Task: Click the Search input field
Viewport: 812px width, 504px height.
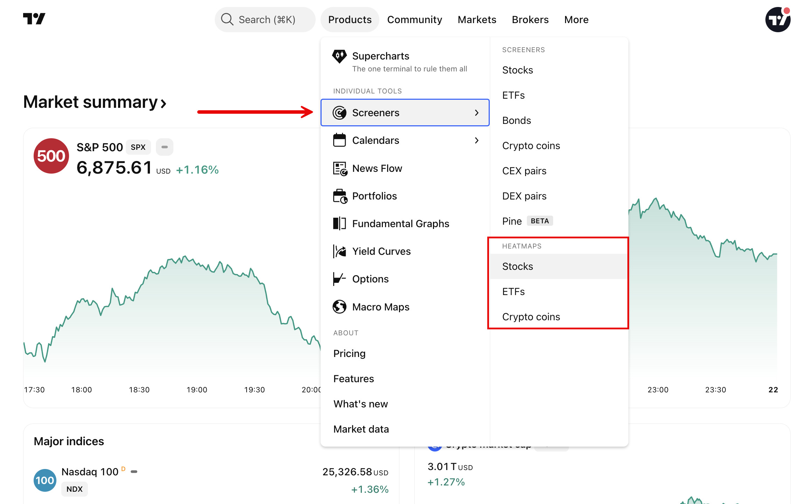Action: tap(265, 20)
